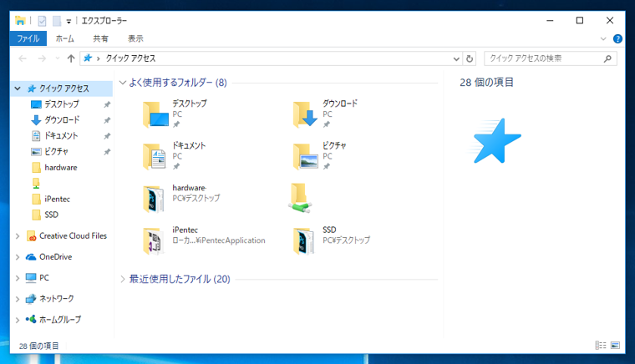Click the pin icon beside ドキュメント in the navigation pane

[107, 136]
